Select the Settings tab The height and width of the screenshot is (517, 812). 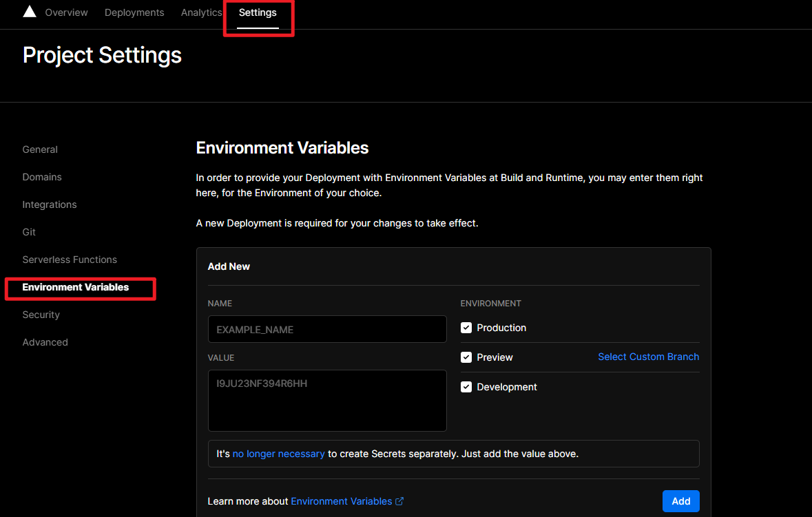tap(258, 12)
